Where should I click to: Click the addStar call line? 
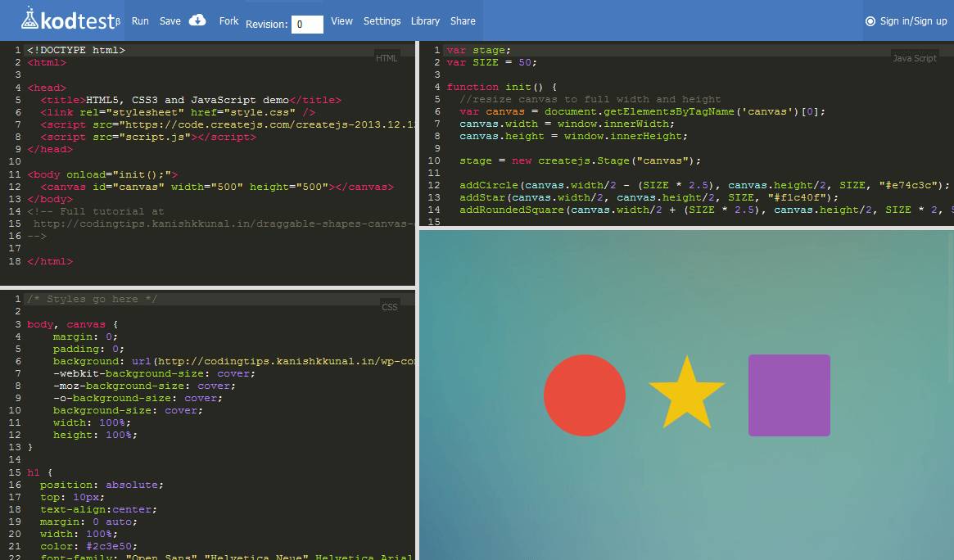pos(649,197)
